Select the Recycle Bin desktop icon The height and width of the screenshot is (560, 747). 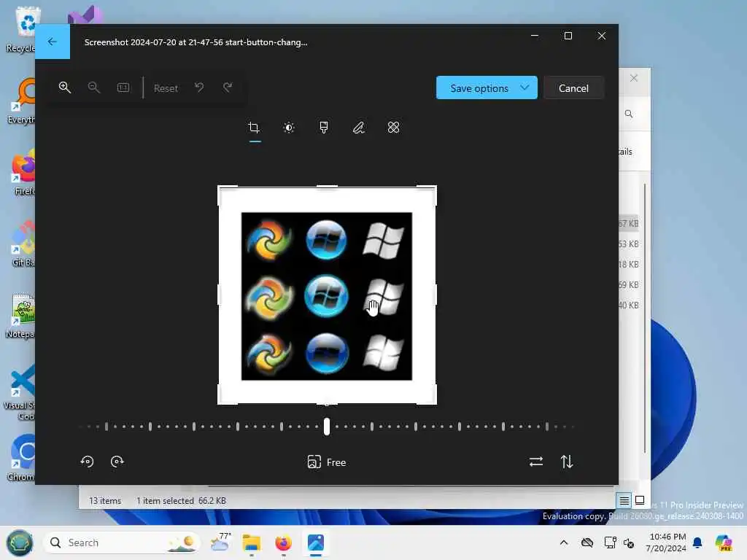click(x=21, y=29)
